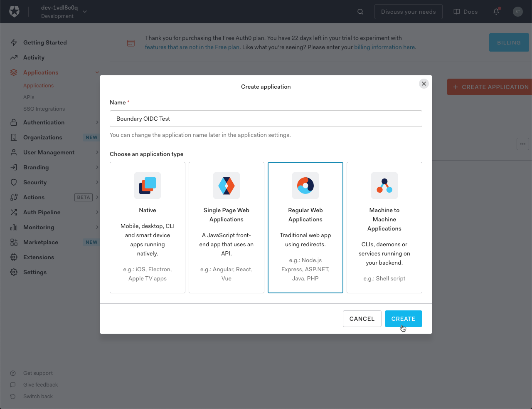Click the Extensions chip icon
This screenshot has width=532, height=409.
pos(14,257)
